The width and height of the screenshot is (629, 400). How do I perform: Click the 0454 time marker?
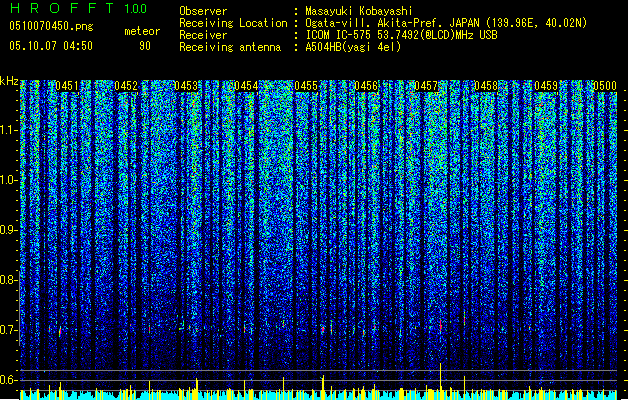click(246, 86)
